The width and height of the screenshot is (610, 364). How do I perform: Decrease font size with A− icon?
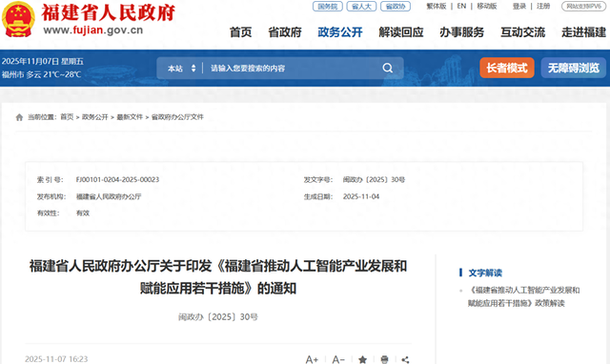338,360
